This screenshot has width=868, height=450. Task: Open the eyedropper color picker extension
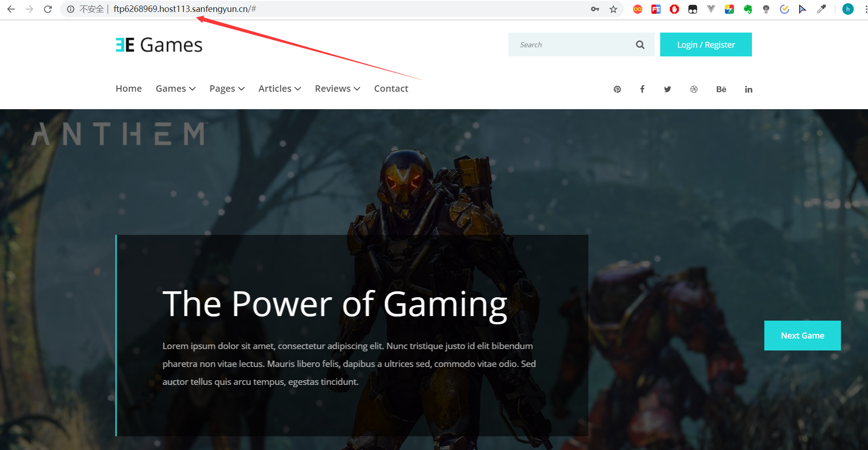click(821, 9)
